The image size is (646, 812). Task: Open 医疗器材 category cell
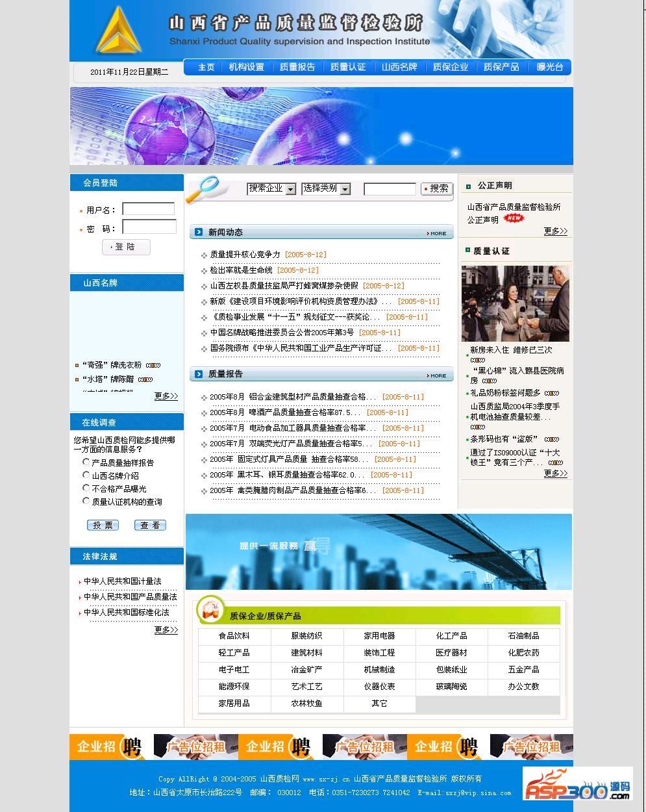tap(451, 653)
